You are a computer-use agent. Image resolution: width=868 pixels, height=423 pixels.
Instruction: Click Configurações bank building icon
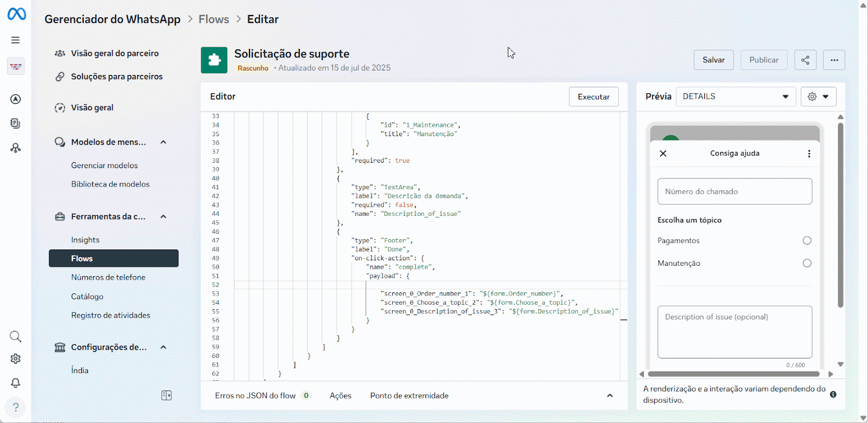tap(60, 347)
